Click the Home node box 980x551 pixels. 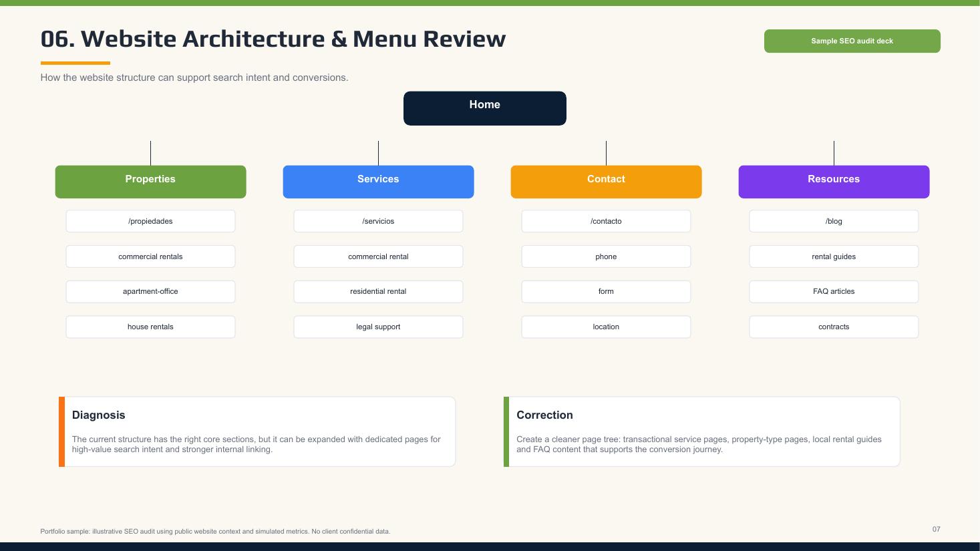[x=484, y=108]
